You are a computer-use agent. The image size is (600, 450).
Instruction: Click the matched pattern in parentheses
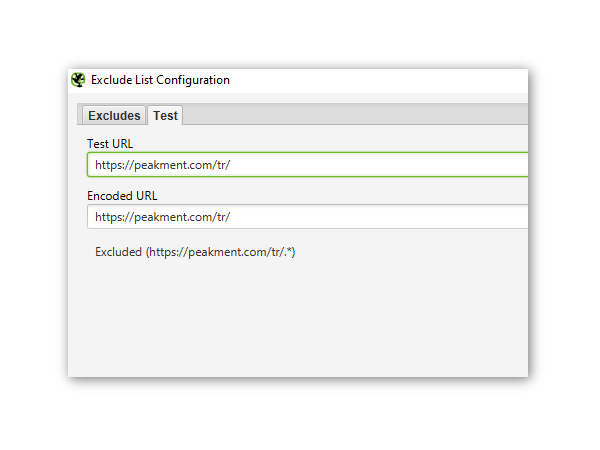pos(221,252)
